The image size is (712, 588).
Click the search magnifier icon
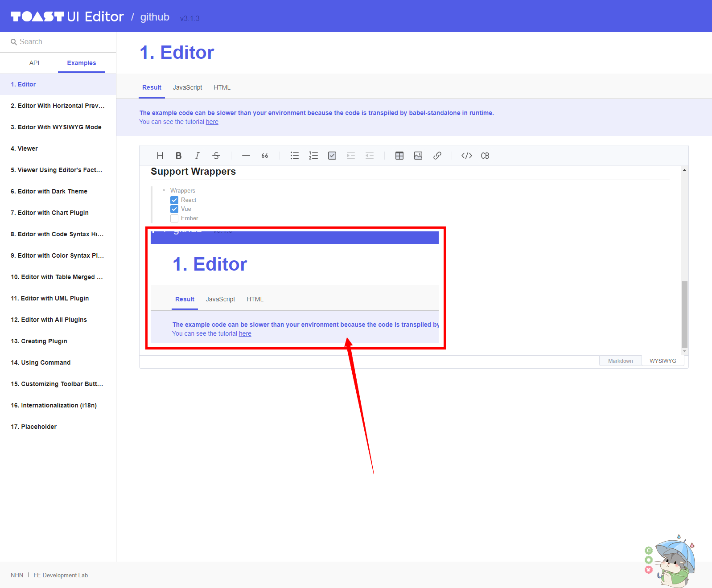coord(14,42)
